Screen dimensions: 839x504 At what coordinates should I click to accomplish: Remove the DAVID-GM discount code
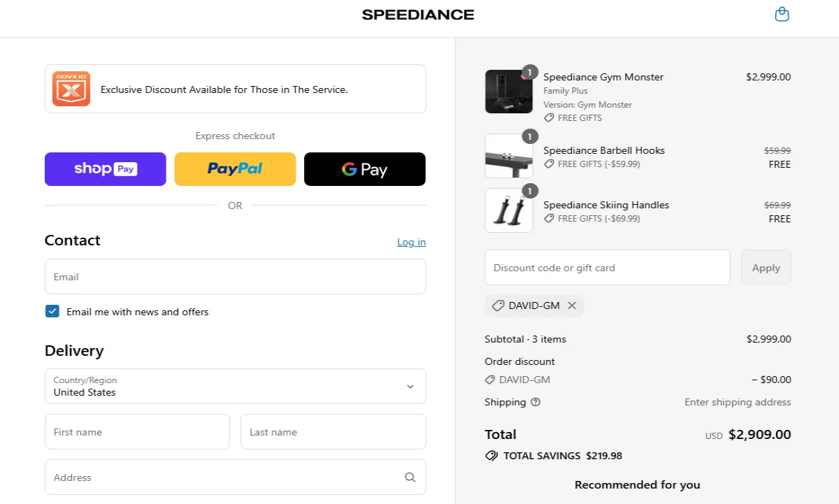(572, 305)
